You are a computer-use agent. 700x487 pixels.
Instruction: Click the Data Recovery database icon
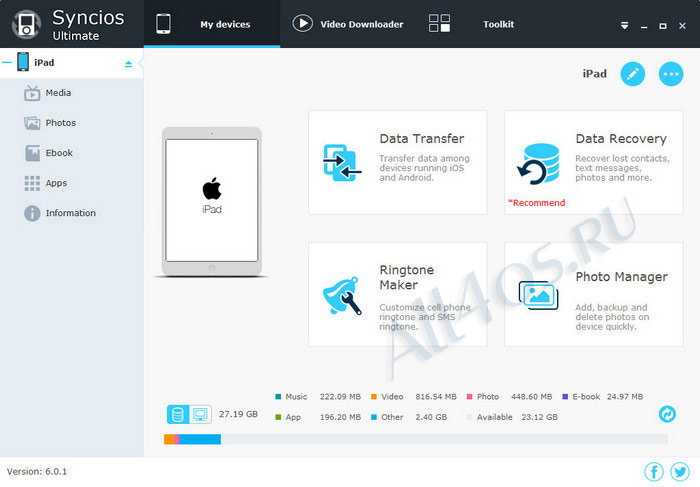[x=538, y=164]
